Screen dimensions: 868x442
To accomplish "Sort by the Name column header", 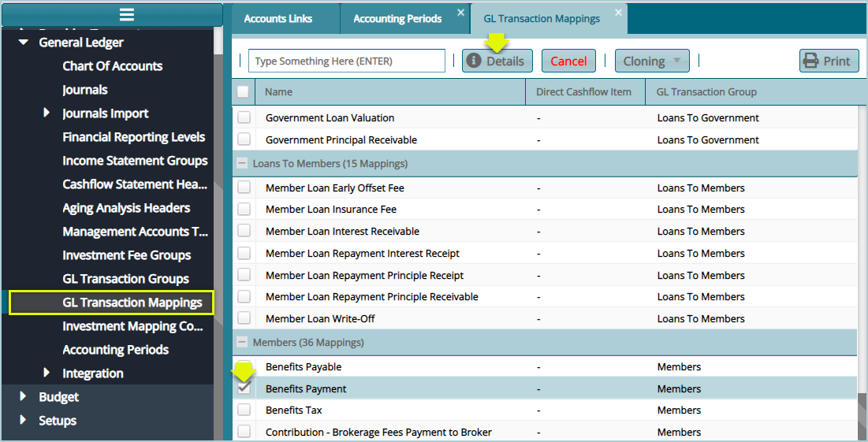I will pos(389,92).
